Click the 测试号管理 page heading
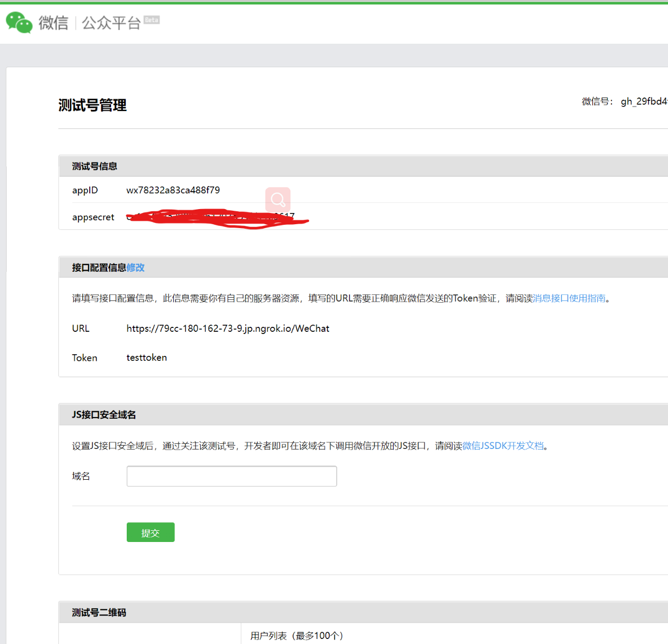 pos(93,105)
